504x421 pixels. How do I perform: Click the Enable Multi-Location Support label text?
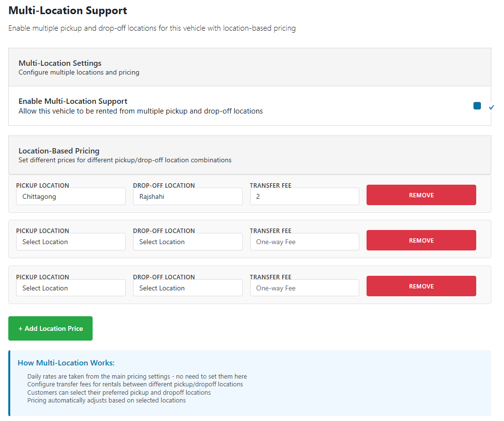(x=73, y=101)
